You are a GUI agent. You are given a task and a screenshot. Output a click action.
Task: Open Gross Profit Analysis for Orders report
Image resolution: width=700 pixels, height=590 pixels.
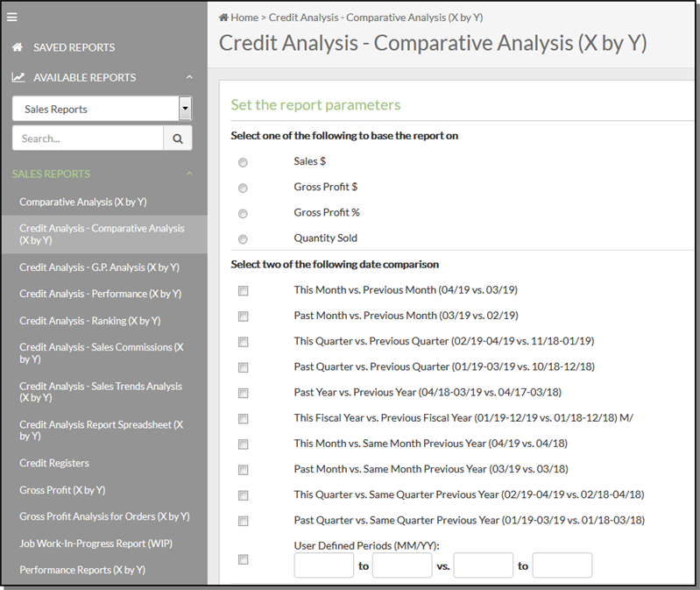[x=104, y=516]
